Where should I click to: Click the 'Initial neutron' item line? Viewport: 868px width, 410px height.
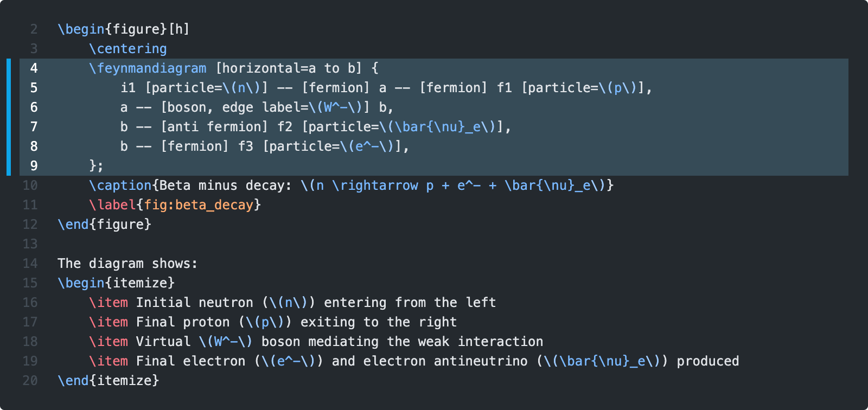[x=292, y=303]
